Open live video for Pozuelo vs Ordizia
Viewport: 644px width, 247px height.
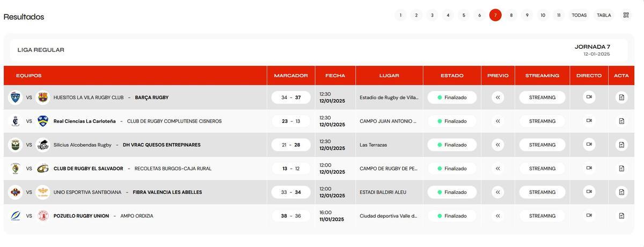(x=589, y=216)
